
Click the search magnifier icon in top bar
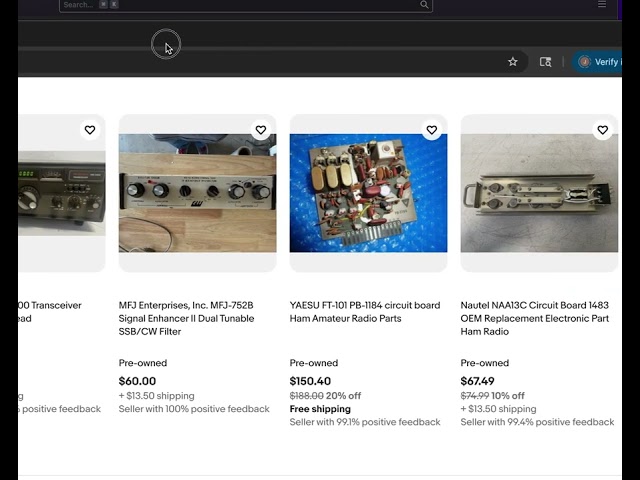pos(424,4)
